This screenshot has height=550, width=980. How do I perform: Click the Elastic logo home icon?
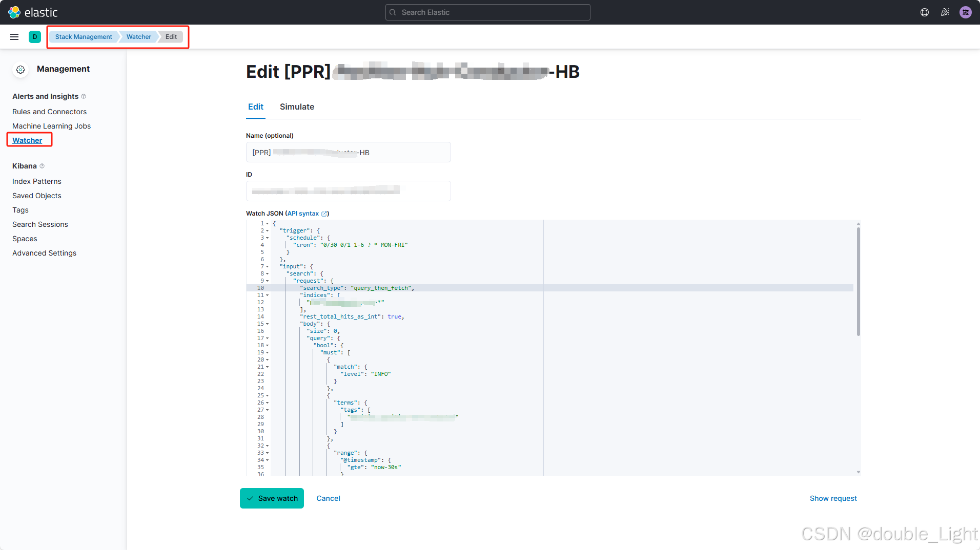pyautogui.click(x=14, y=12)
